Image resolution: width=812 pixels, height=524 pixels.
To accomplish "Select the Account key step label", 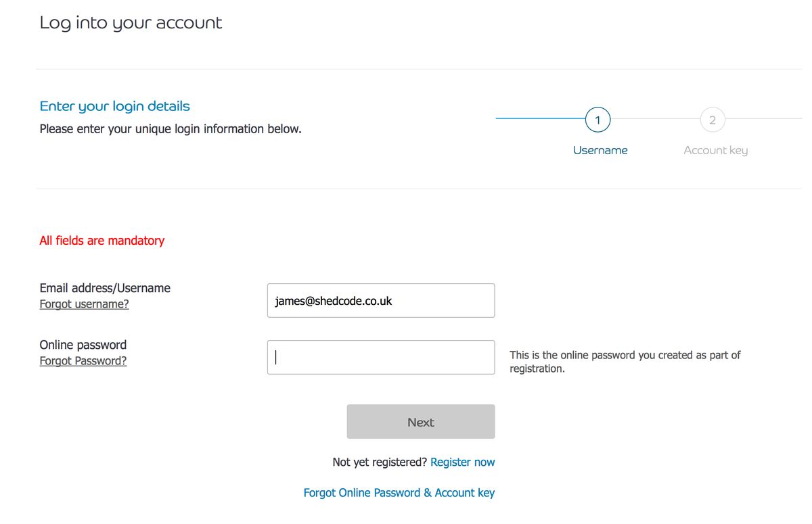I will pyautogui.click(x=715, y=150).
